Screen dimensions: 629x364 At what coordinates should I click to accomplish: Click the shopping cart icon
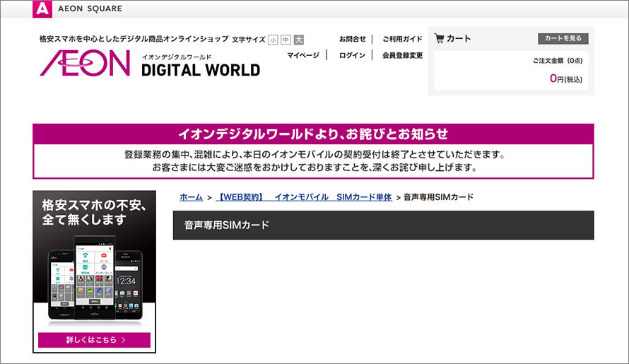440,38
